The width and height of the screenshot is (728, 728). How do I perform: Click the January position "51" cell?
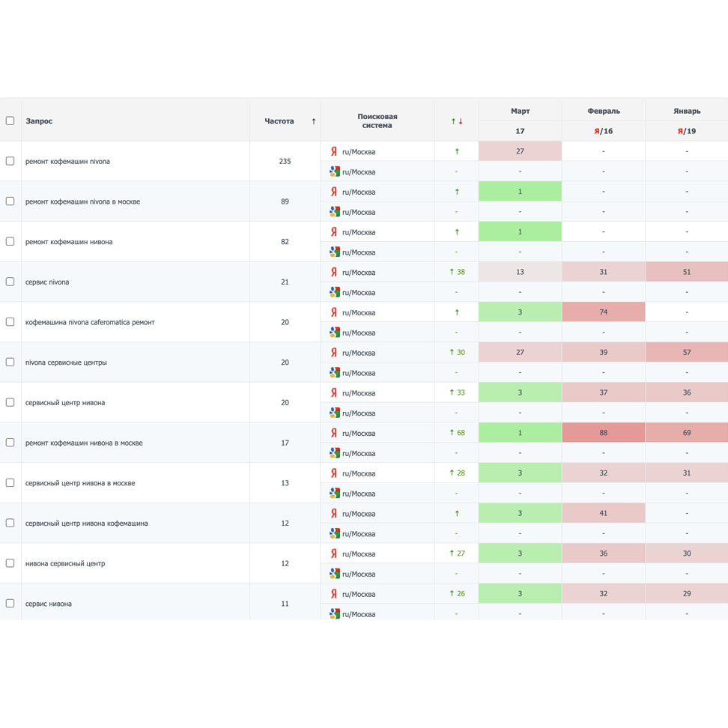tap(687, 272)
